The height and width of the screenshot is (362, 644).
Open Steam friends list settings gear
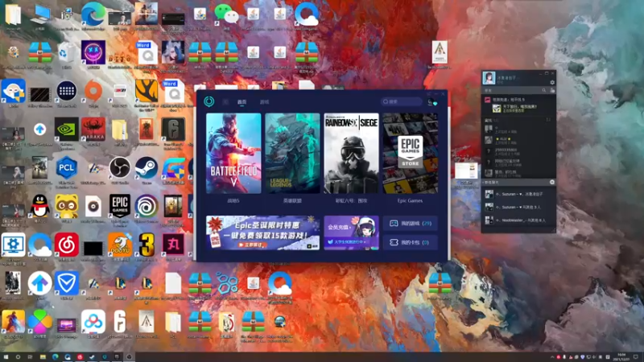click(x=552, y=83)
